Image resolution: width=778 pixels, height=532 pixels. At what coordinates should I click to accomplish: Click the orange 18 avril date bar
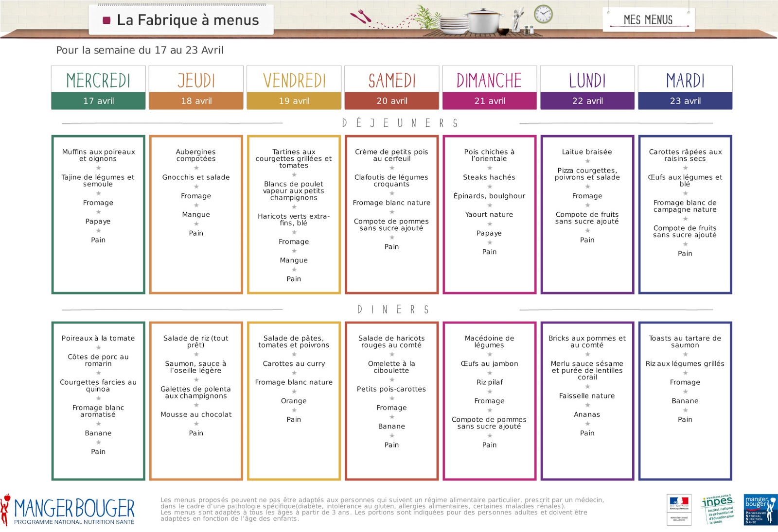[196, 101]
